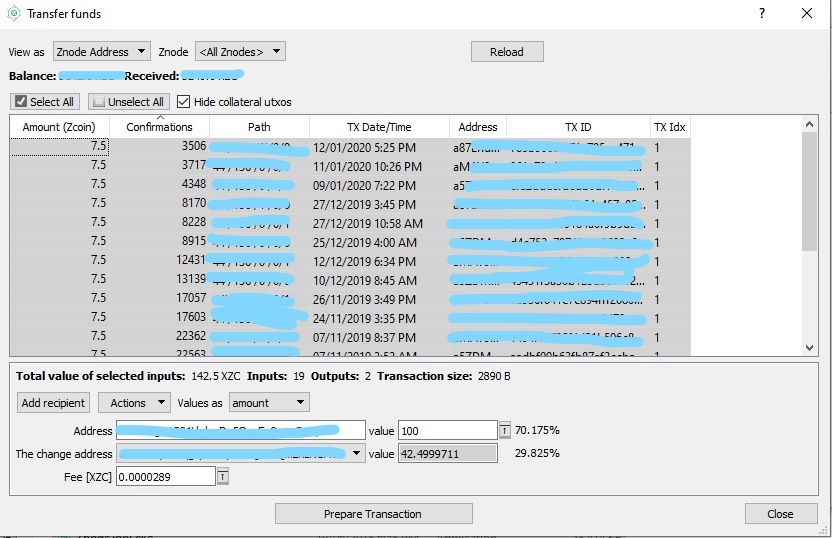Click Add recipient button
This screenshot has height=538, width=832.
[x=54, y=402]
